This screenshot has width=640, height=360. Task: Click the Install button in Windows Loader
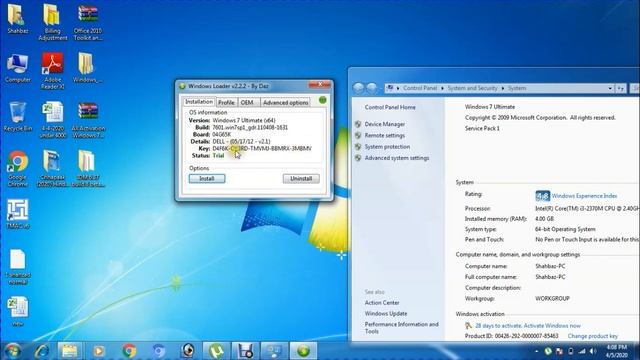point(207,178)
